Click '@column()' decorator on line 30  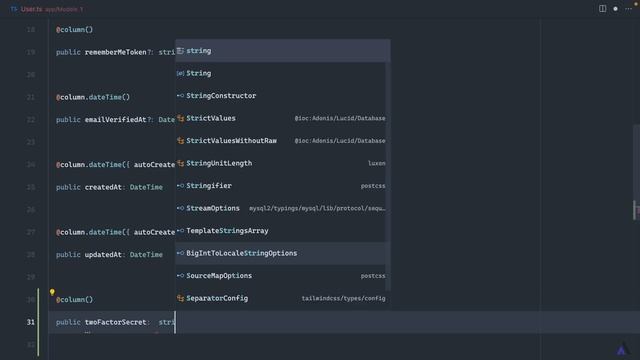(x=75, y=300)
